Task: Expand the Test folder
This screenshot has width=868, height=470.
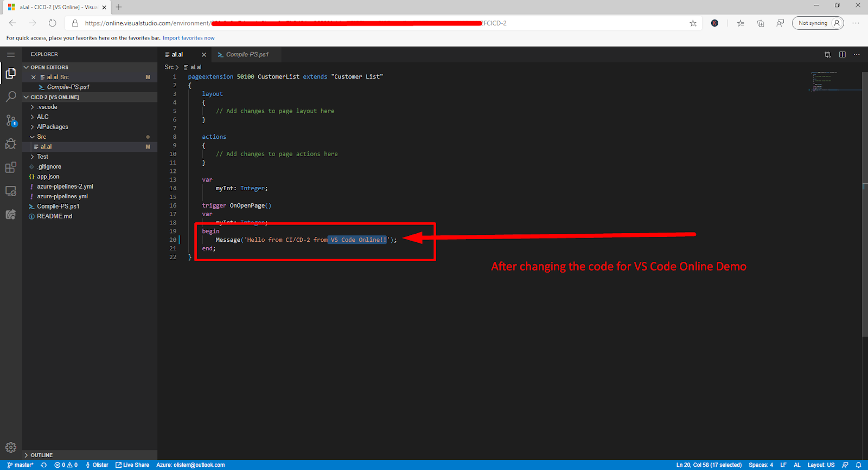Action: [x=90, y=157]
